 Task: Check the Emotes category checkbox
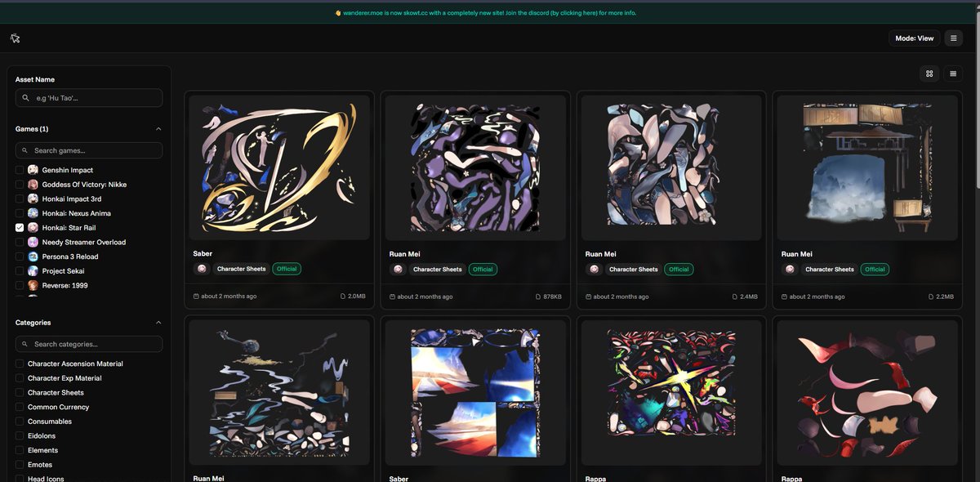click(20, 465)
